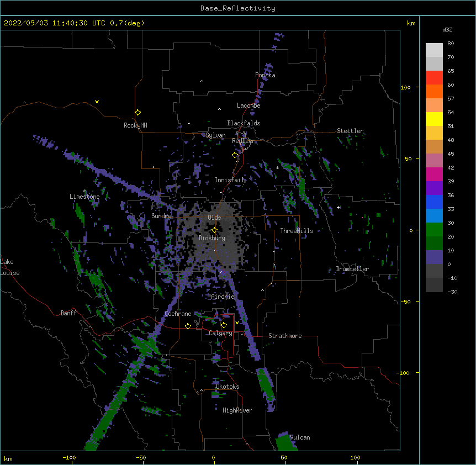Select the yellow diamond marker above Calgary label
The width and height of the screenshot is (476, 465).
(x=224, y=325)
